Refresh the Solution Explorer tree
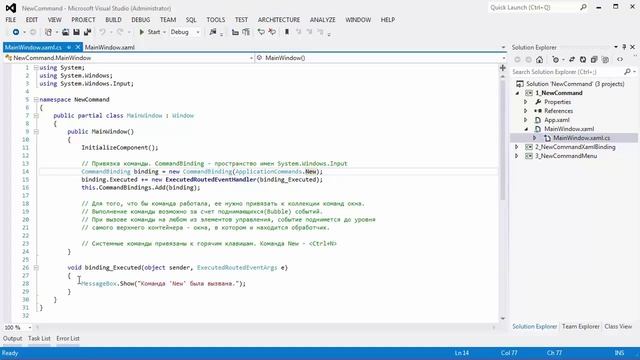The image size is (640, 360). 583,60
